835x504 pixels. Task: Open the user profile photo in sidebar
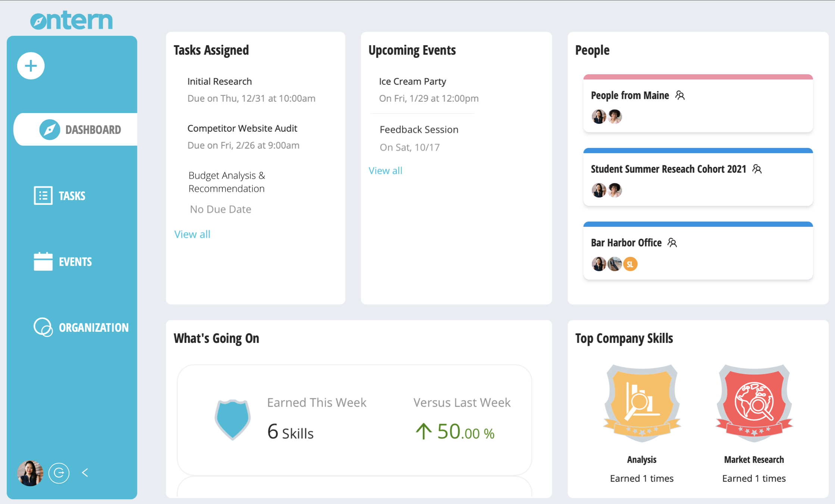click(x=30, y=473)
